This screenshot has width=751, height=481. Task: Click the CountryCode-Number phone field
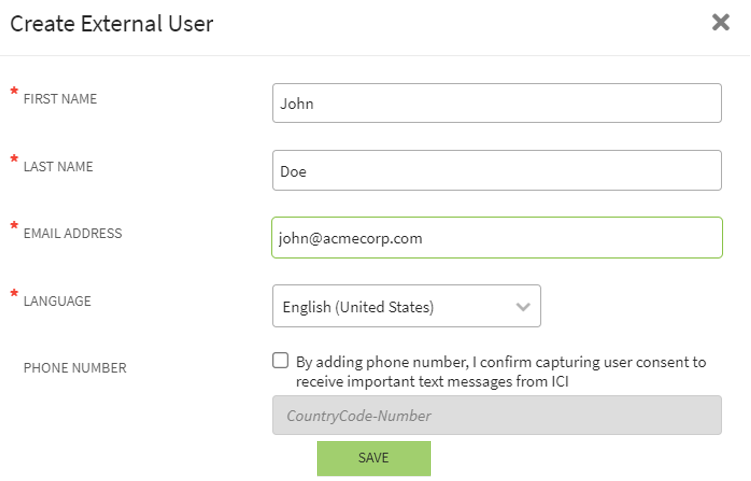[x=496, y=415]
